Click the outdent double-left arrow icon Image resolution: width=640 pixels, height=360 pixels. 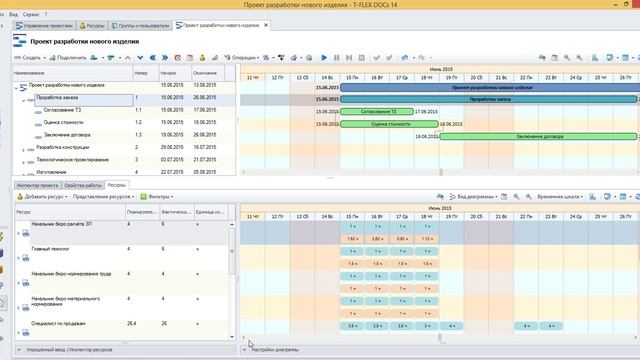click(x=153, y=58)
